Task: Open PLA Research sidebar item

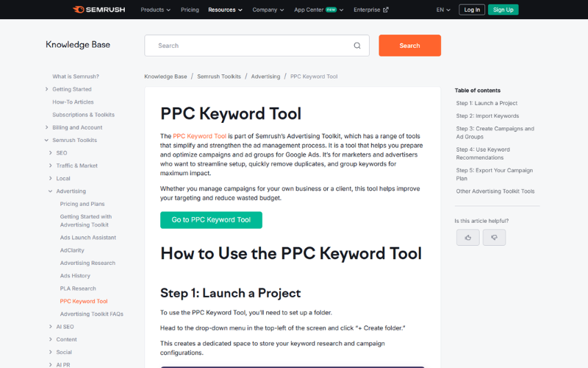Action: click(x=78, y=289)
